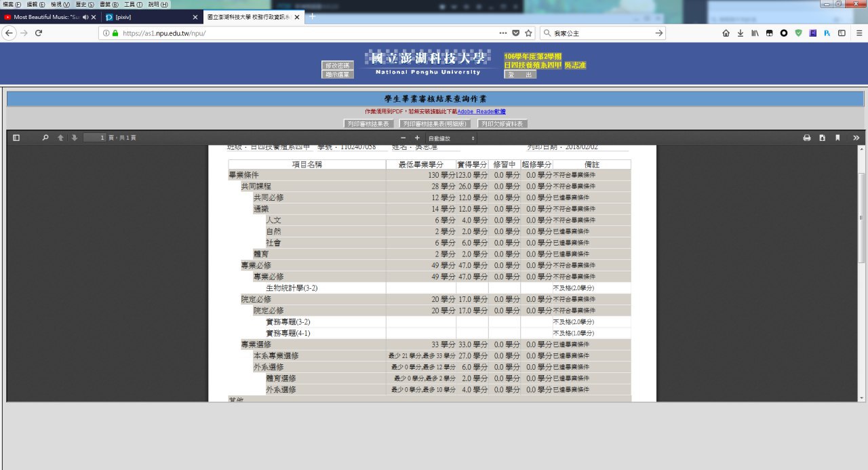Click the green shield extension icon
Viewport: 868px width, 470px height.
798,33
